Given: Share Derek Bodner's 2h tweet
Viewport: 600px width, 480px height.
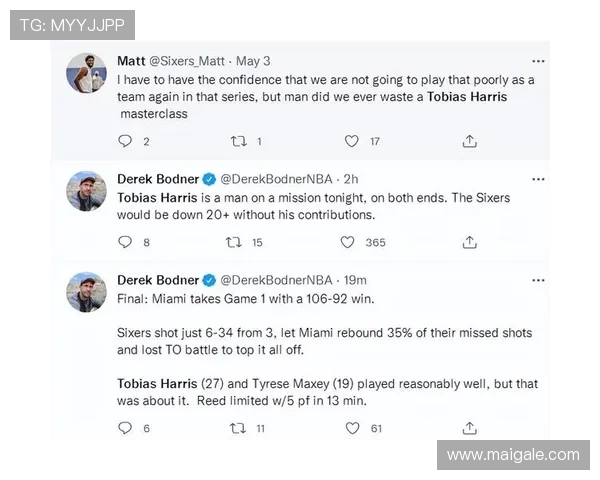Looking at the screenshot, I should (469, 241).
